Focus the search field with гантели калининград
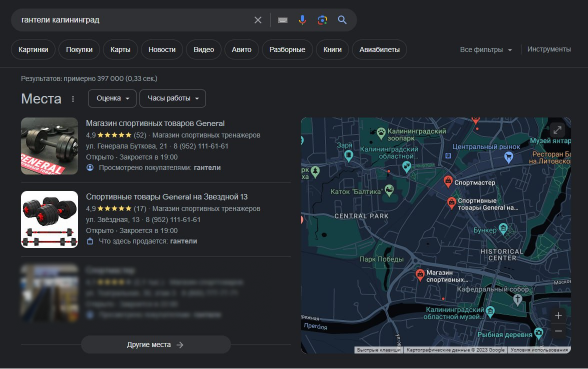Screen dimensions: 588x369 pyautogui.click(x=135, y=20)
